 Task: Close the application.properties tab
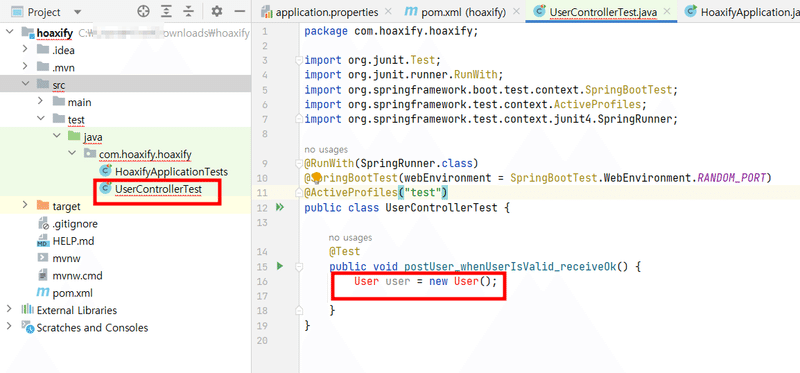388,11
